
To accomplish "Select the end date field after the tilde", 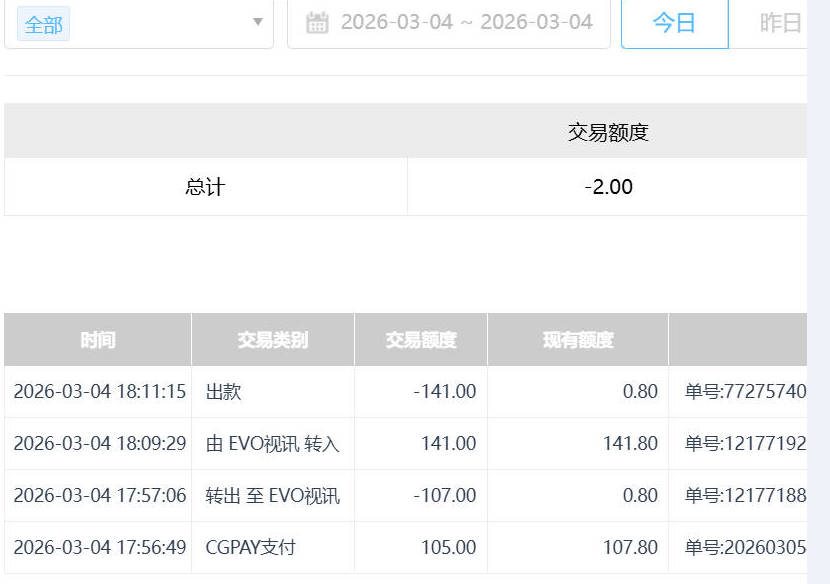I will point(536,22).
